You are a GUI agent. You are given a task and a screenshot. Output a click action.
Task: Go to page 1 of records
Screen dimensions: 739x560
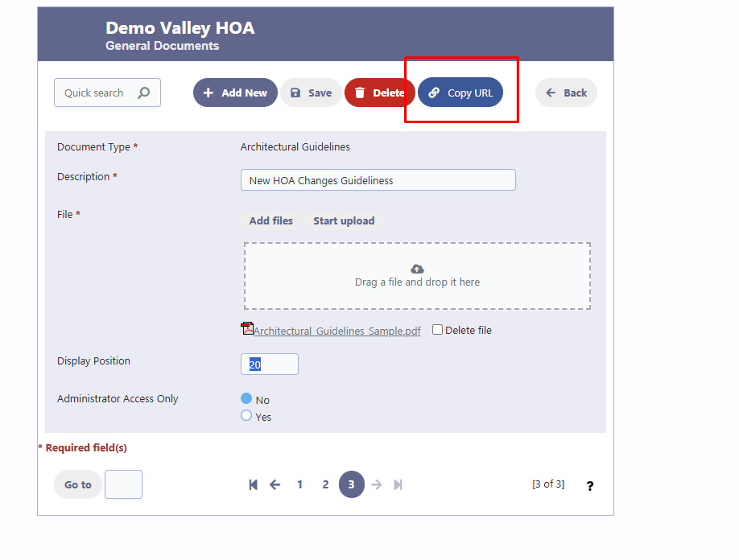tap(299, 484)
